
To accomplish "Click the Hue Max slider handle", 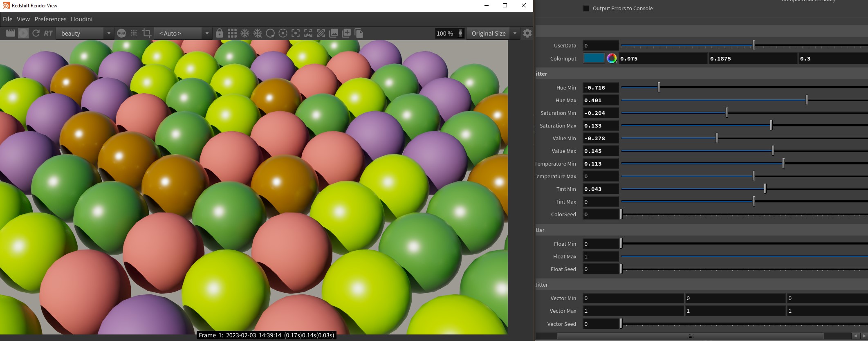I will tap(807, 100).
